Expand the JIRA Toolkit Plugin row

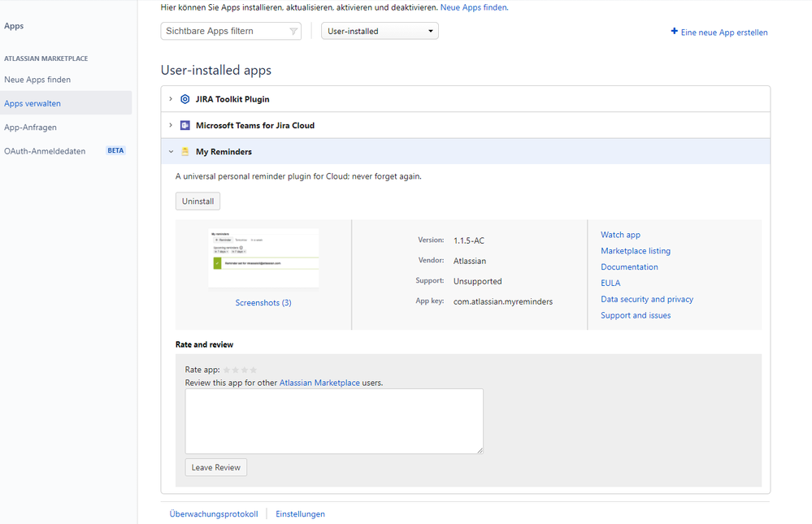point(171,99)
